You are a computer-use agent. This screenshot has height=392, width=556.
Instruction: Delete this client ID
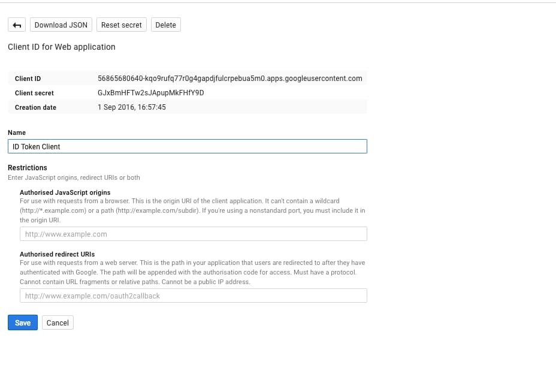(165, 25)
